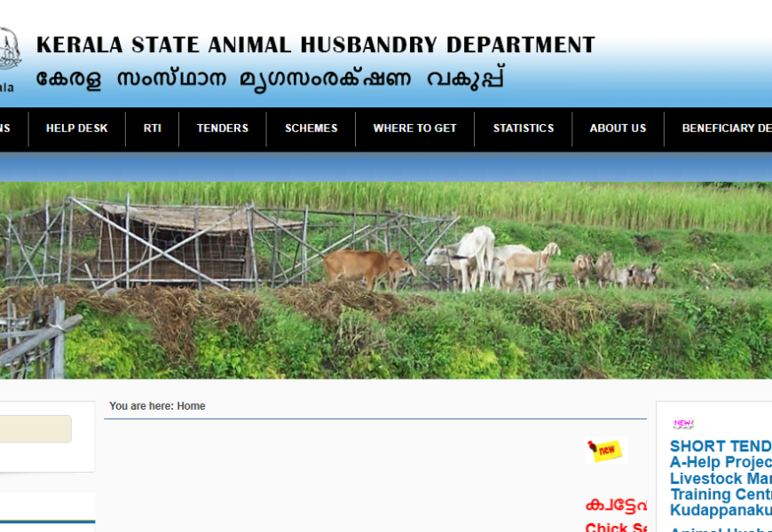This screenshot has width=772, height=532.
Task: Click the pink NEW badge icon
Action: (682, 423)
